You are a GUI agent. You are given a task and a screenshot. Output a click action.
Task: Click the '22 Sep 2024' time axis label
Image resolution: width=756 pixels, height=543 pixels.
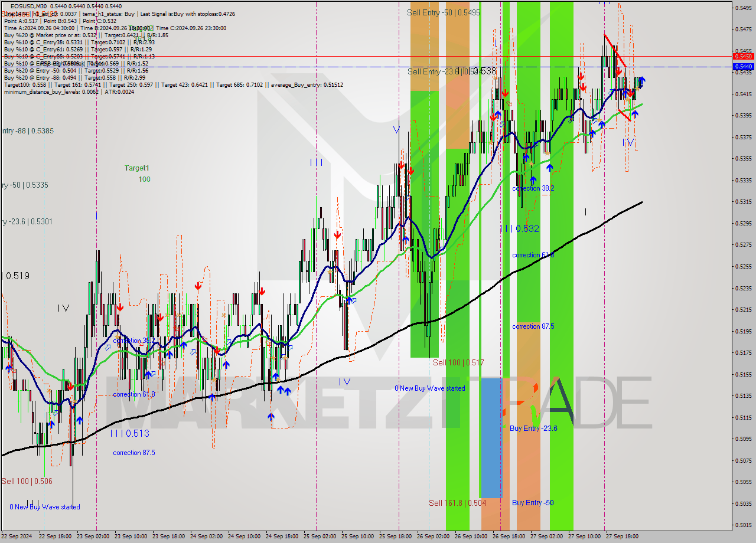coord(17,537)
